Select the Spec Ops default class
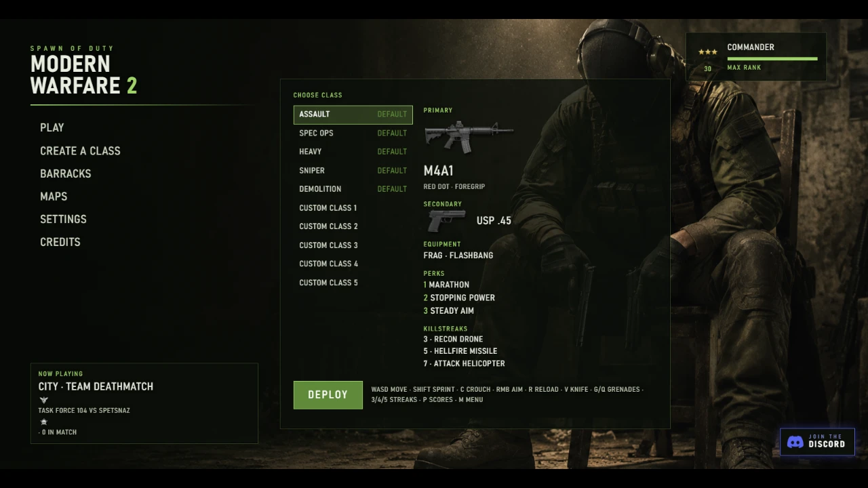 tap(353, 133)
